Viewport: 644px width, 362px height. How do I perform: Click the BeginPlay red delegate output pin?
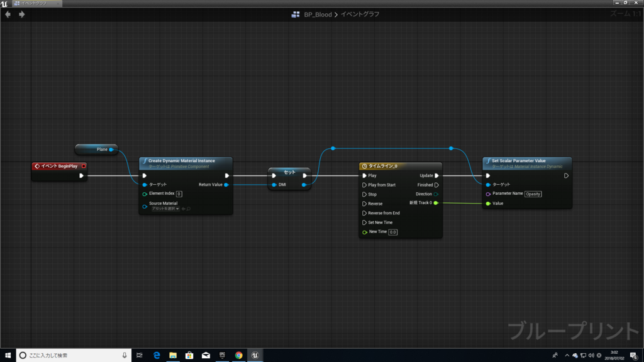click(x=84, y=166)
